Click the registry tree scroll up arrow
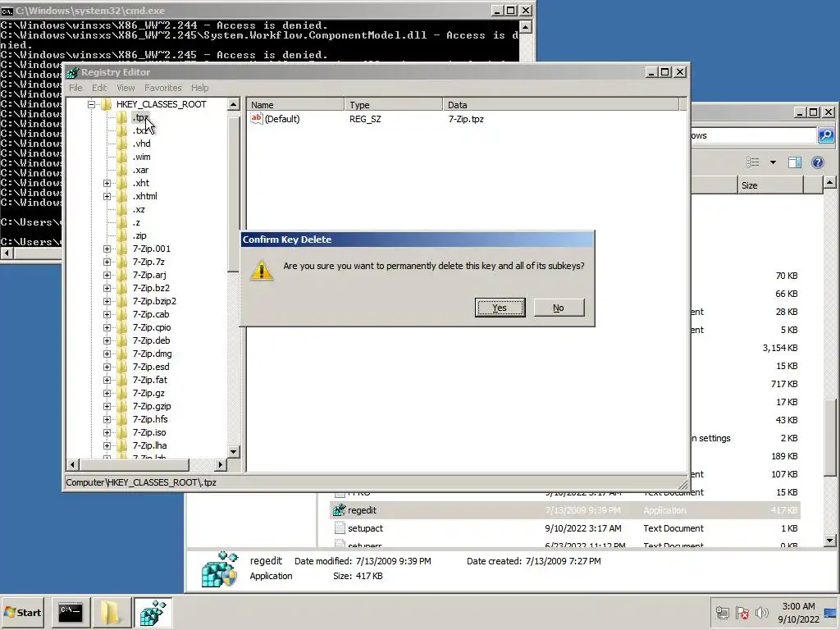Viewport: 840px width, 630px height. pos(233,104)
